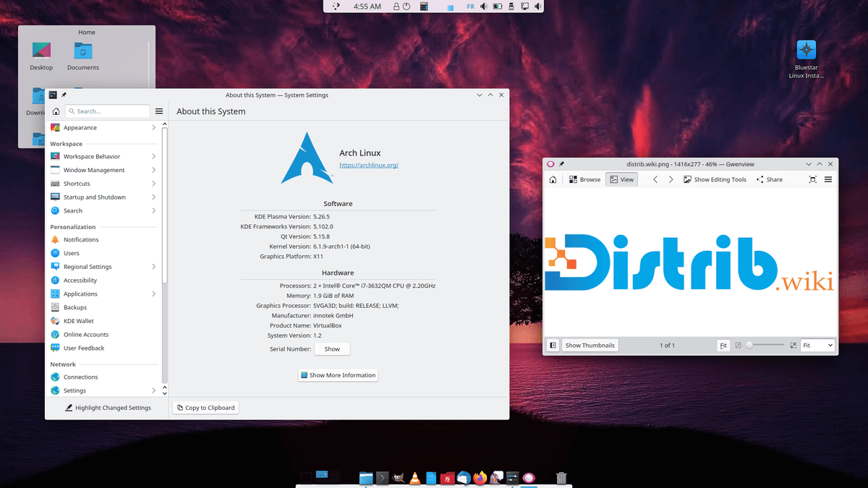The width and height of the screenshot is (868, 488).
Task: Open terminal from the dock
Action: point(382,478)
